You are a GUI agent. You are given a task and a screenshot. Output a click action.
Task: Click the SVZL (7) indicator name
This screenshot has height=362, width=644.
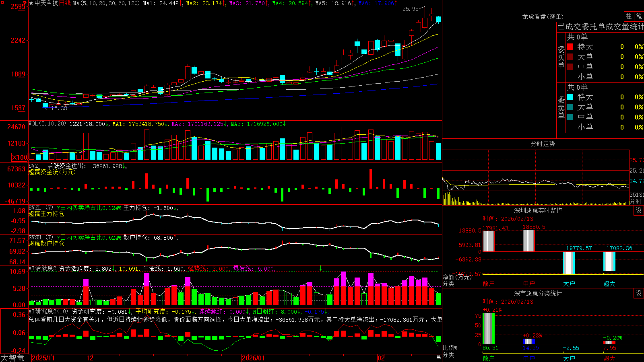click(x=41, y=208)
